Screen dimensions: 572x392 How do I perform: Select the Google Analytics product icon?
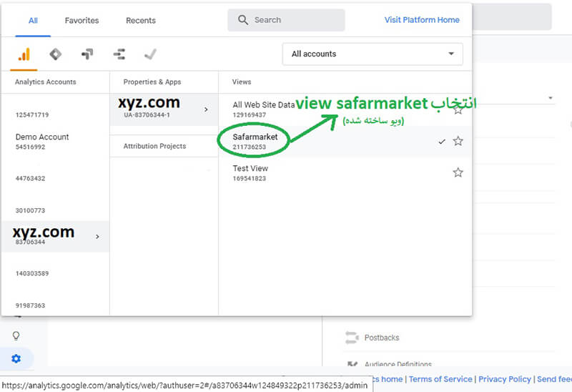click(x=24, y=55)
